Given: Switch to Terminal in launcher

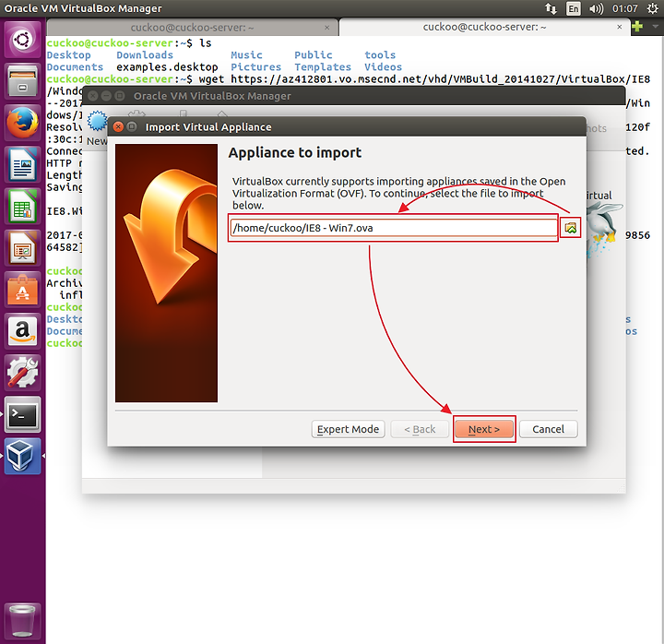Looking at the screenshot, I should (x=22, y=414).
